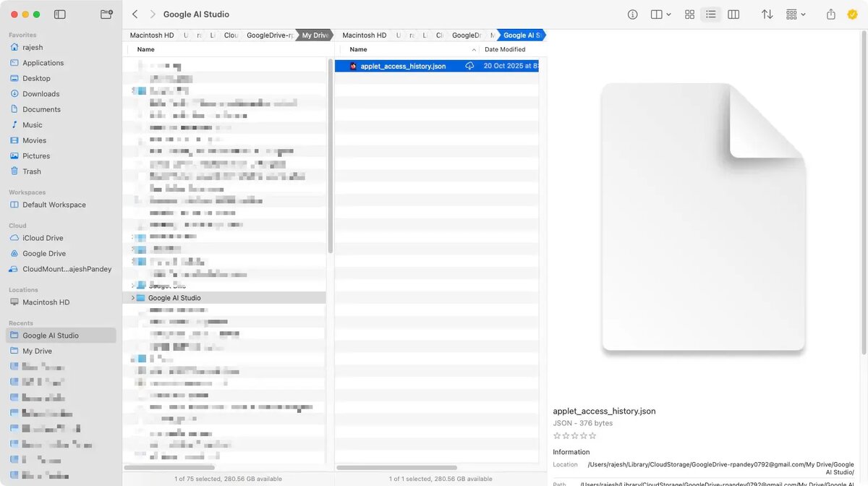Select Default Workspace in sidebar
Screen dimensions: 868x486
tap(54, 205)
